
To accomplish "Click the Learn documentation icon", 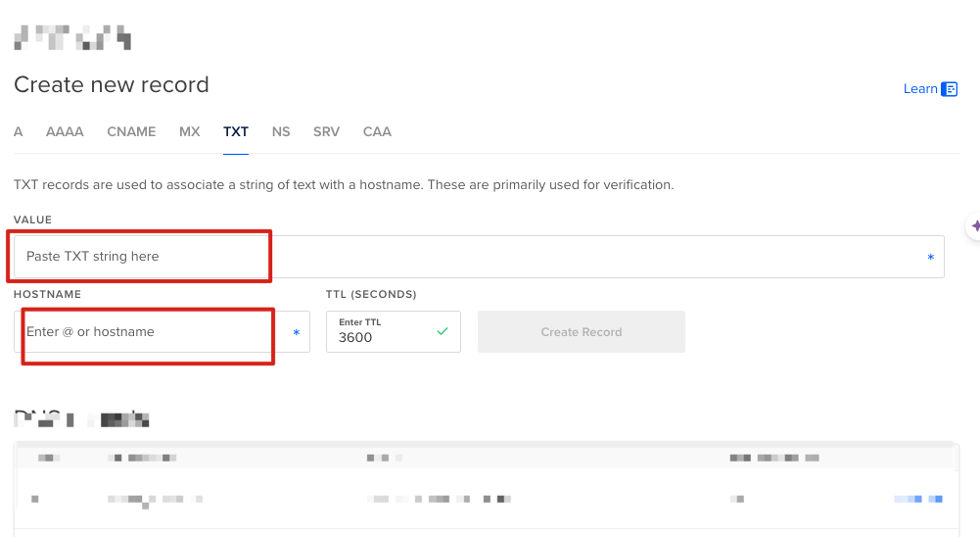I will [949, 89].
